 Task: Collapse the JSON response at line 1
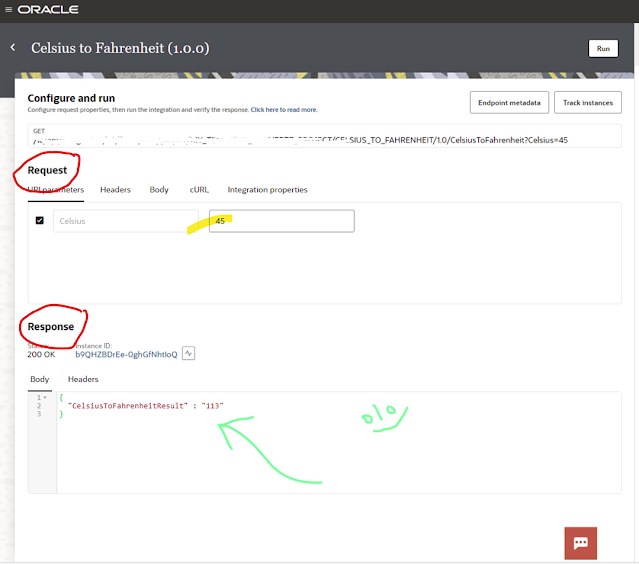[x=45, y=397]
